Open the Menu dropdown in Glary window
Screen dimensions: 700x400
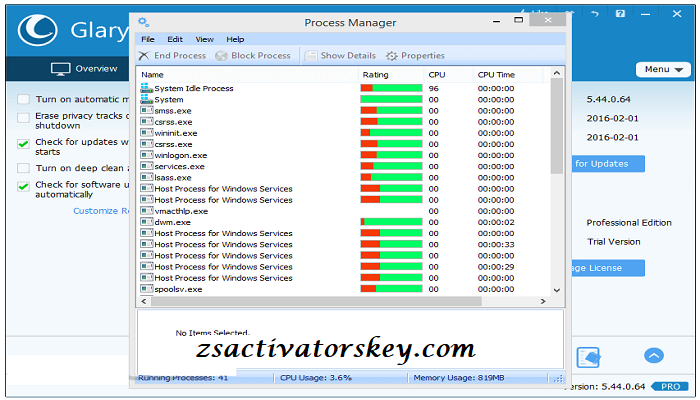pyautogui.click(x=663, y=69)
